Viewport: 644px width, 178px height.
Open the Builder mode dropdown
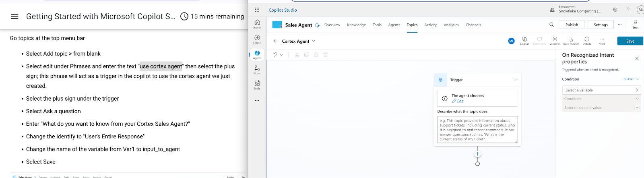tap(631, 79)
